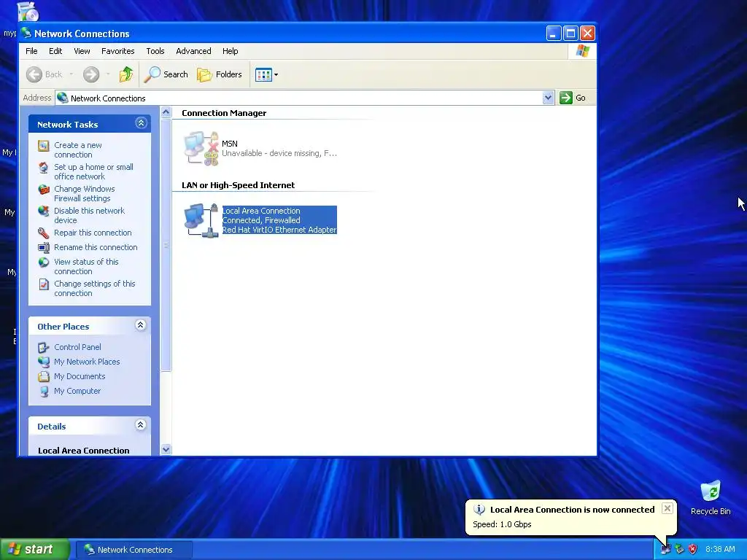
Task: Click the Rename connection icon
Action: tap(43, 248)
